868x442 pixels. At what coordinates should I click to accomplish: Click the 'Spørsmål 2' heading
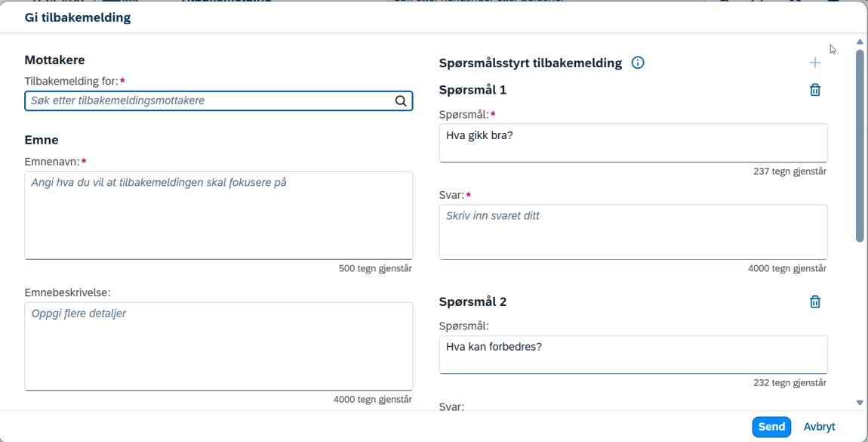click(472, 302)
